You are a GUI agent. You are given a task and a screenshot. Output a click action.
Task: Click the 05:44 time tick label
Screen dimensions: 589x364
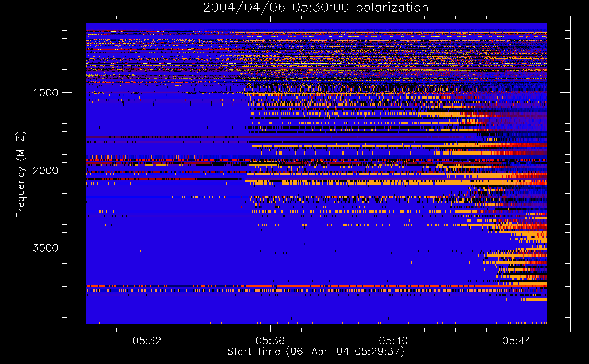point(517,341)
